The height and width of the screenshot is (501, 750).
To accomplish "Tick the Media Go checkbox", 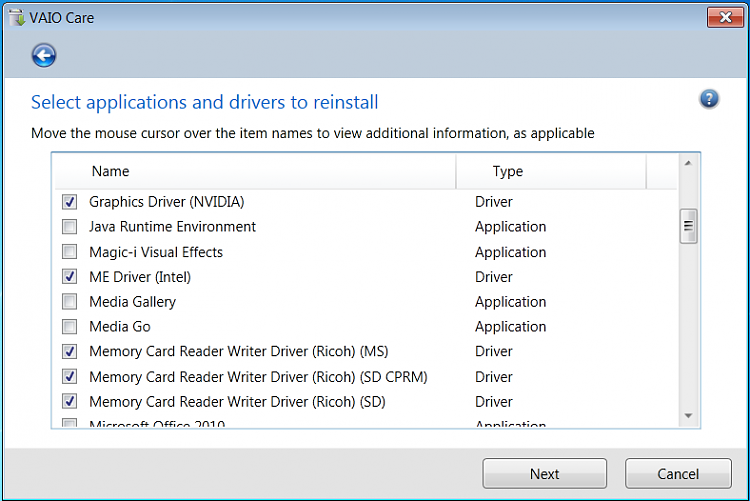I will tap(69, 326).
